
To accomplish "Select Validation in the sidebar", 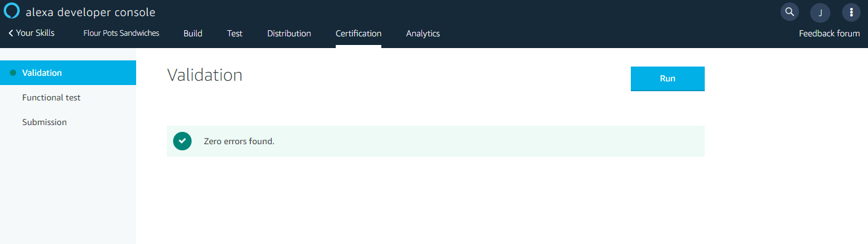I will coord(68,73).
